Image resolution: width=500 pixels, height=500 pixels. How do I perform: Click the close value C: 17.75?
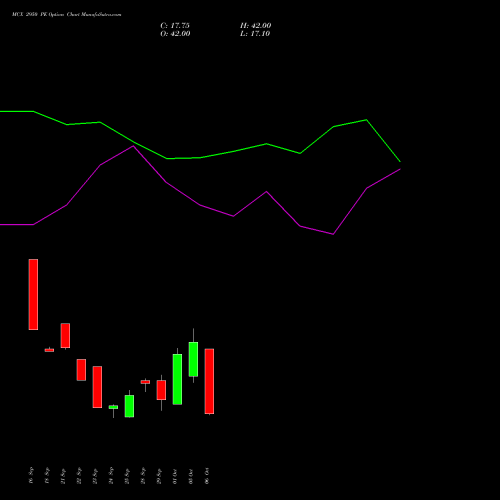(175, 26)
